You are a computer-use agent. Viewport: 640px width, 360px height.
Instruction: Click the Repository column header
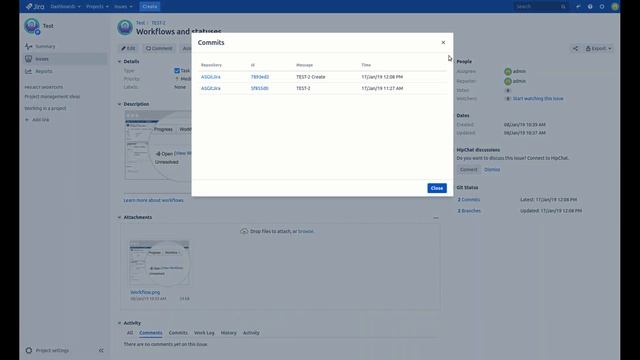pyautogui.click(x=211, y=65)
